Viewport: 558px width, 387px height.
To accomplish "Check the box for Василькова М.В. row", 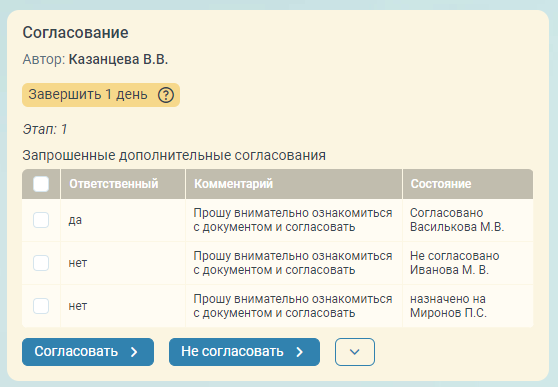I will [41, 220].
